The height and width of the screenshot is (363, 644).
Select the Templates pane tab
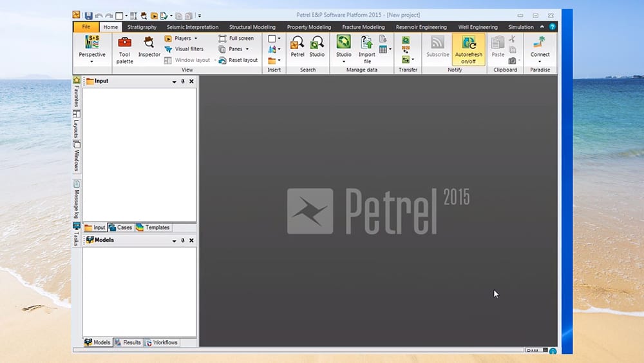tap(153, 228)
